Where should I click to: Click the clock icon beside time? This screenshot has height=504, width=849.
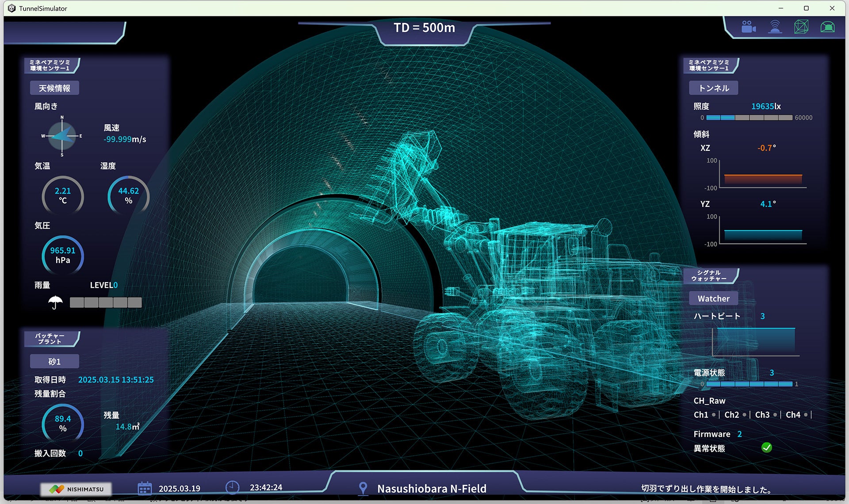tap(232, 487)
